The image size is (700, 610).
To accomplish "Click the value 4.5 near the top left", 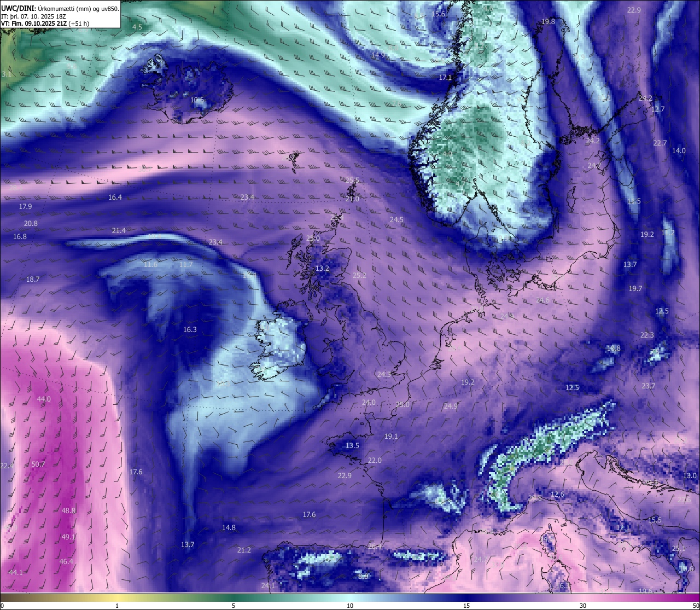I will tap(137, 27).
